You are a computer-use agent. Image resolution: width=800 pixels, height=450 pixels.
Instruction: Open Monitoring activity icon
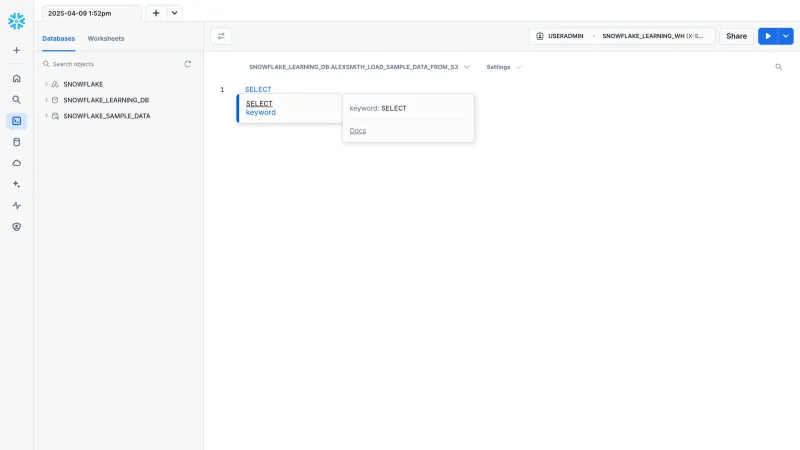(16, 206)
